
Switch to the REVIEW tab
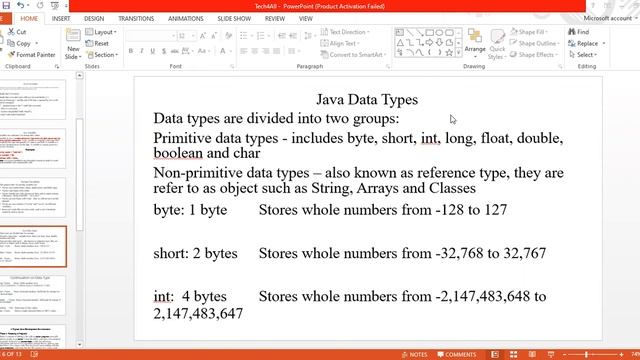[275, 18]
